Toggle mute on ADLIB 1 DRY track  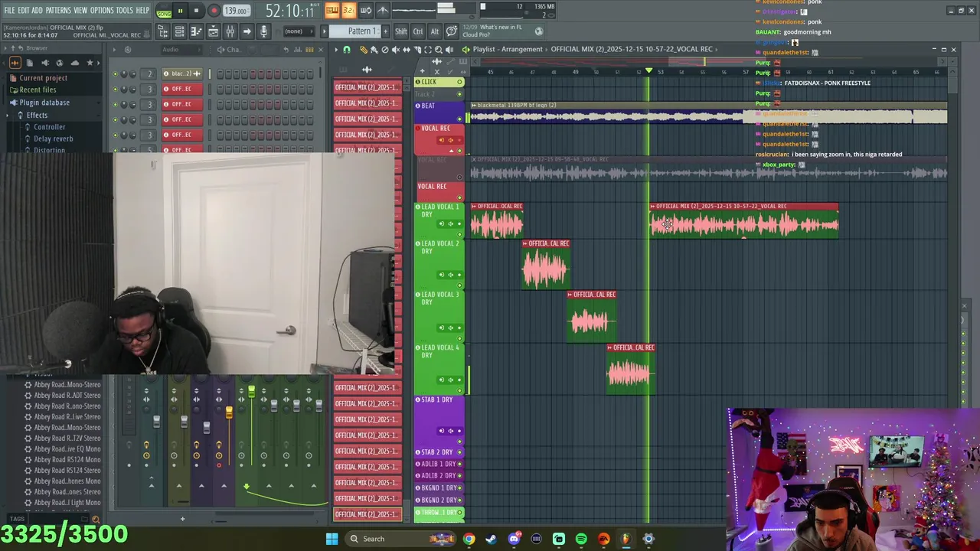[x=460, y=464]
